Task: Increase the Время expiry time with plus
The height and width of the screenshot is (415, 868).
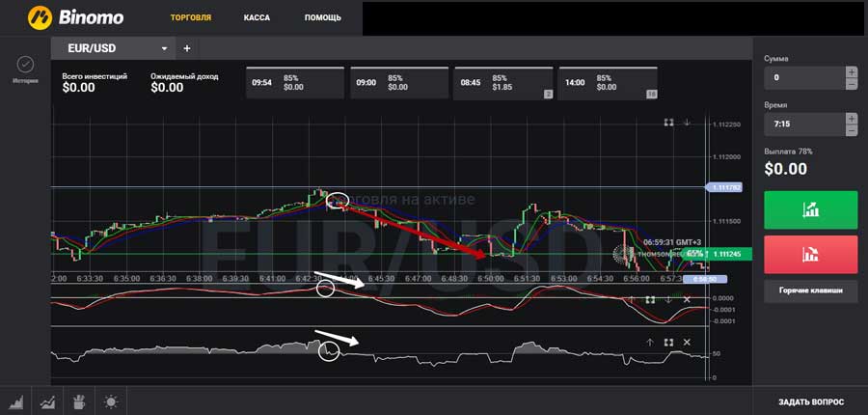Action: coord(852,119)
